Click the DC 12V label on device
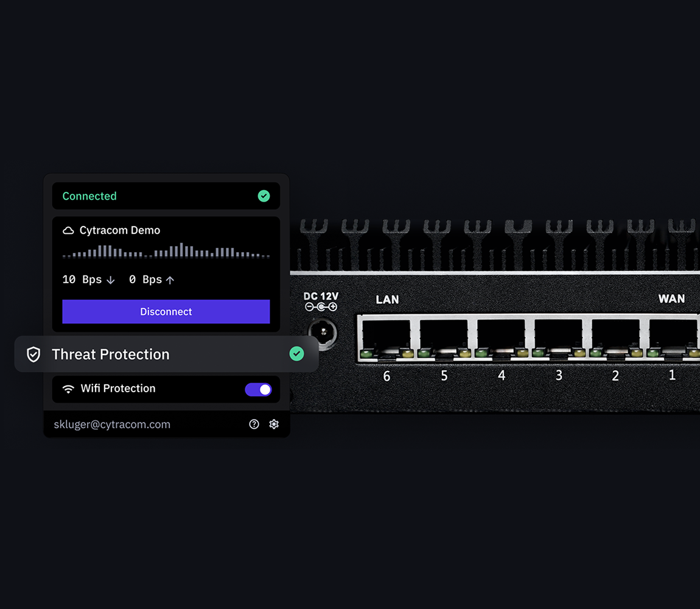 [321, 296]
